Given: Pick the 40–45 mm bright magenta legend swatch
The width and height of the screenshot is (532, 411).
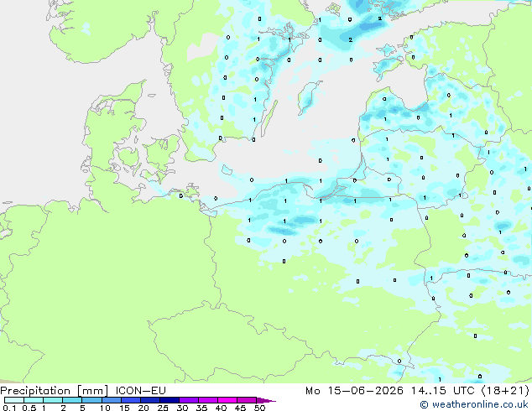Looking at the screenshot, I should (x=227, y=400).
